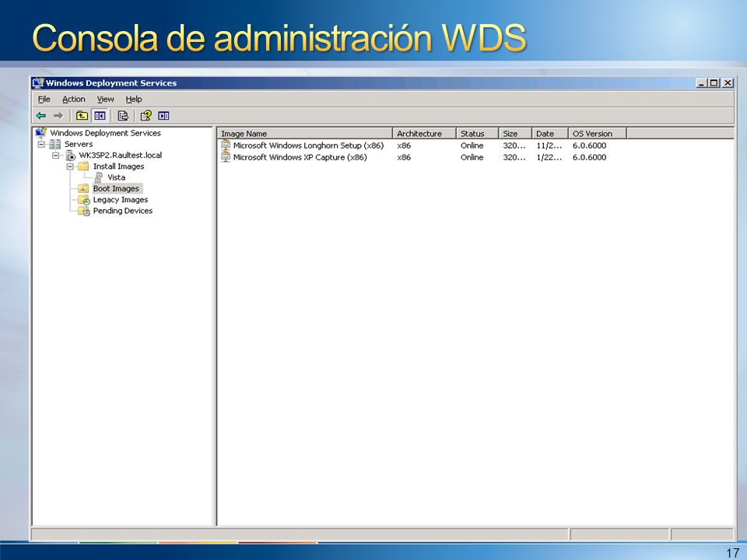Viewport: 747px width, 560px height.
Task: Click x86 architecture cell in Longhorn Setup row
Action: 404,145
